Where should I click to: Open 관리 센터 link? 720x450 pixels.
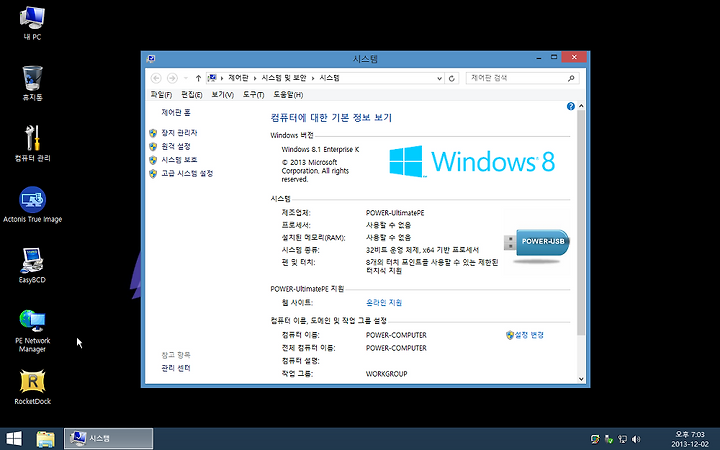pos(175,368)
